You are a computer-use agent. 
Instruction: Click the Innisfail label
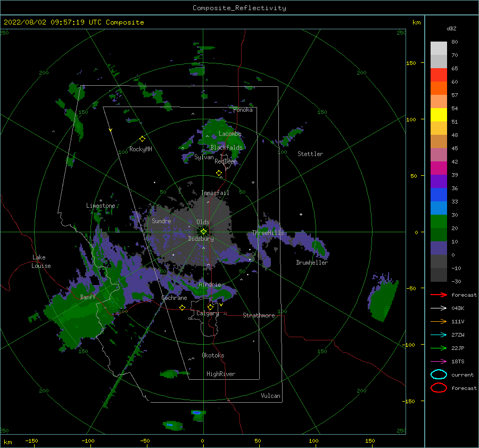pos(215,193)
